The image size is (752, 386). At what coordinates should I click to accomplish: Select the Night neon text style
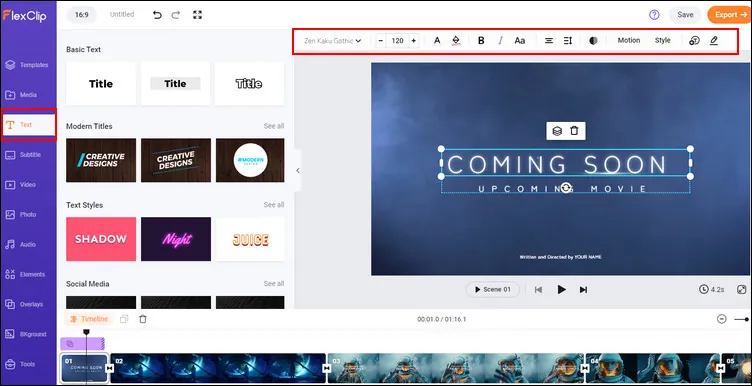tap(176, 239)
